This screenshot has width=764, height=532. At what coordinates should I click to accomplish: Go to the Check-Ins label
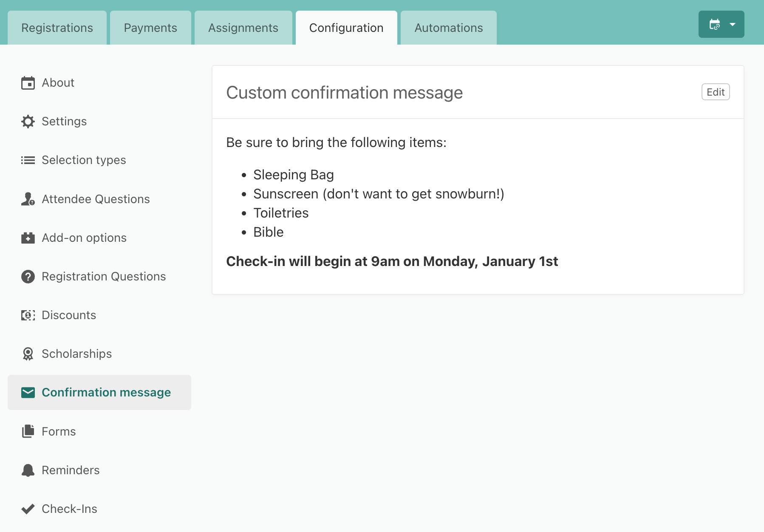(x=70, y=509)
